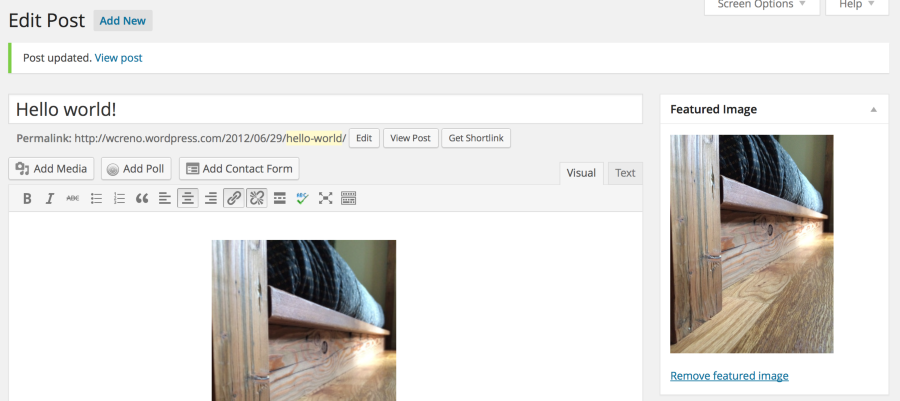Expand the Help panel

[x=856, y=5]
